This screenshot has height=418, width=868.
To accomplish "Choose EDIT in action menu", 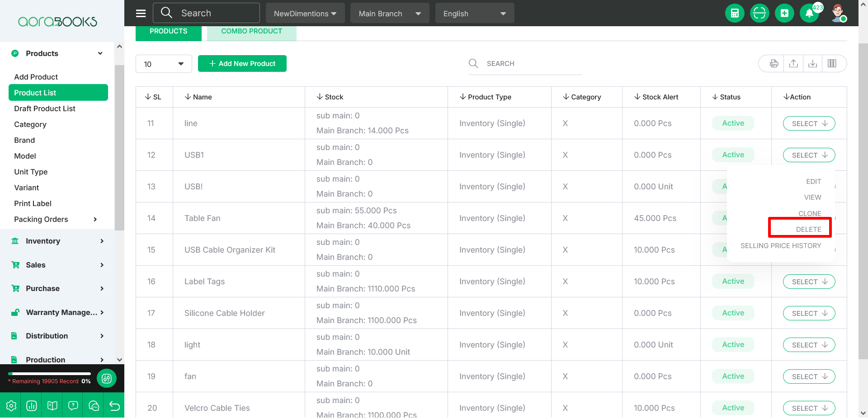I will [x=813, y=181].
